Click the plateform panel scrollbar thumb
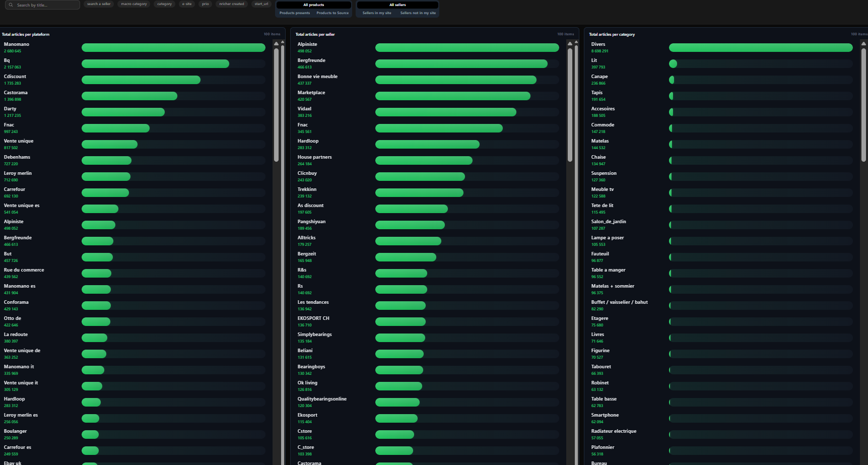 pos(276,105)
